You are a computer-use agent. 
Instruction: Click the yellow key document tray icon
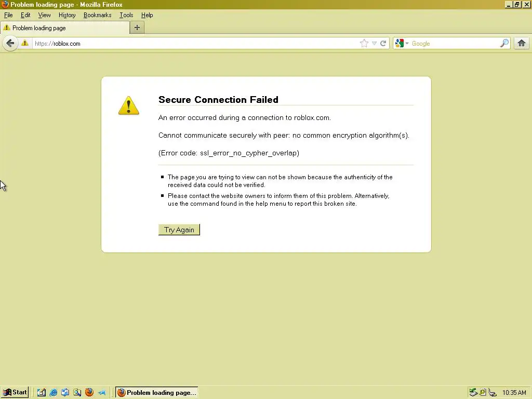pos(483,393)
